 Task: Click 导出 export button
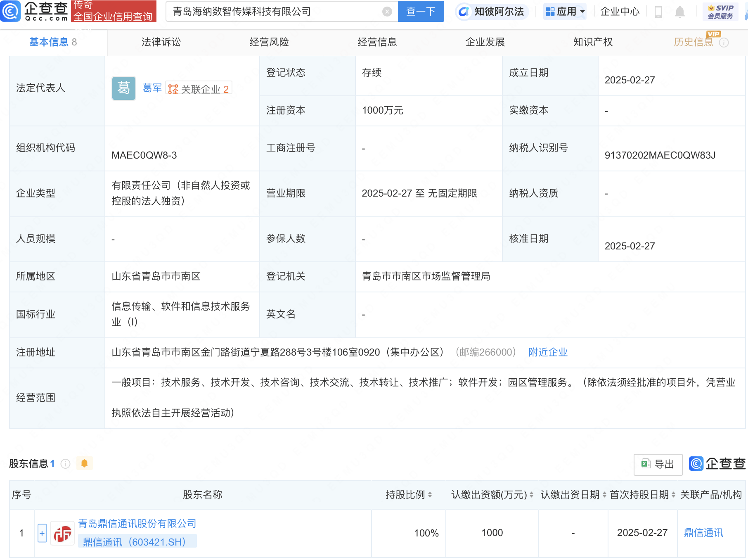(658, 464)
